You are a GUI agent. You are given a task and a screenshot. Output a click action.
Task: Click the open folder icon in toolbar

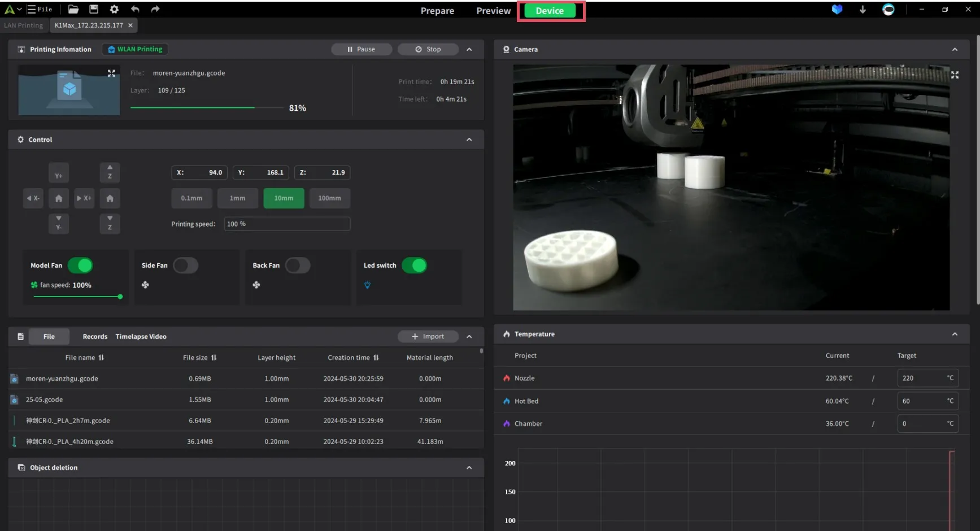pos(73,9)
